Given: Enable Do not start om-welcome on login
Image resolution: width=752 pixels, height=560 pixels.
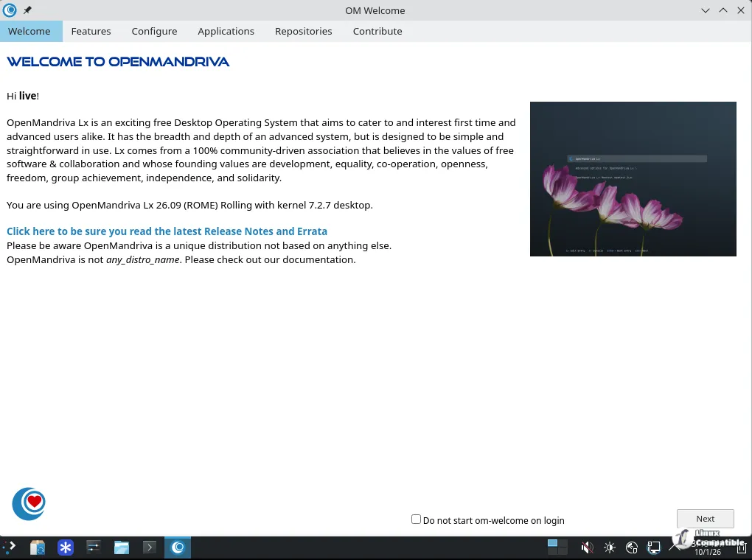Looking at the screenshot, I should [416, 519].
